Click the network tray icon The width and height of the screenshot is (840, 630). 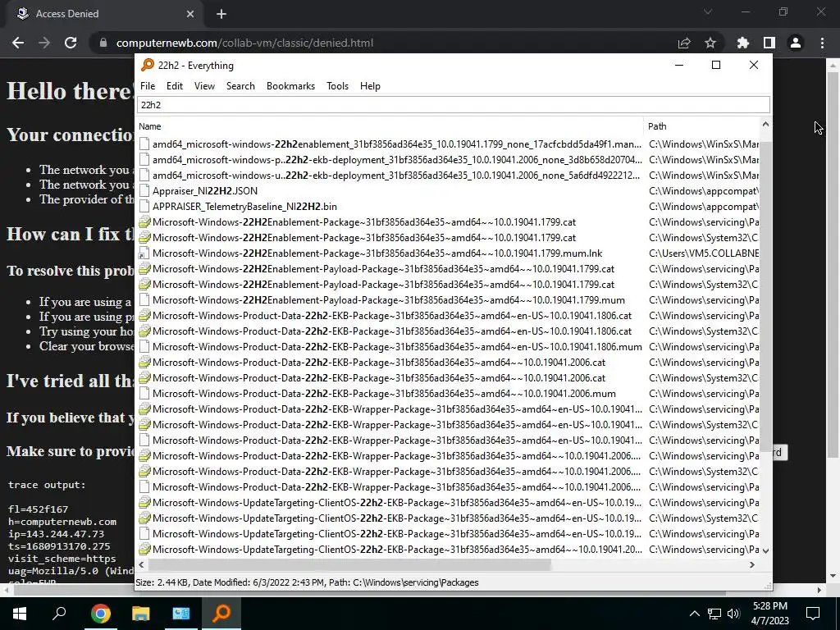714,614
